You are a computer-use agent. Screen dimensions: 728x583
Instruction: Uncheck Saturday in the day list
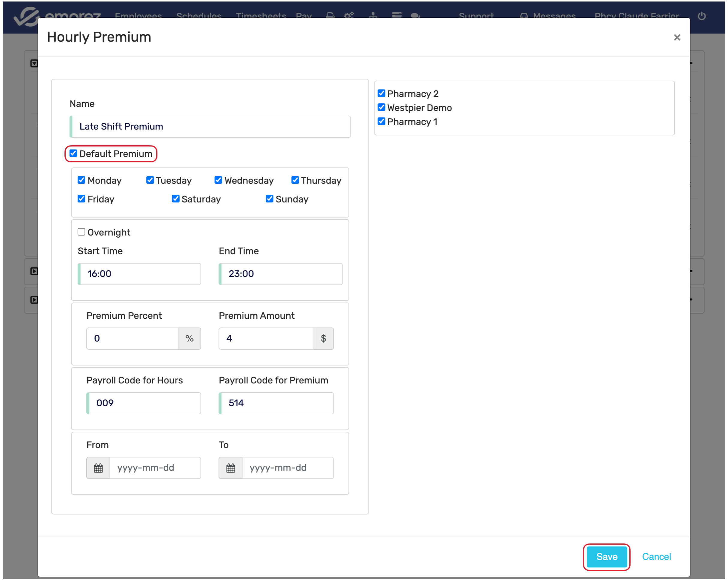[176, 199]
